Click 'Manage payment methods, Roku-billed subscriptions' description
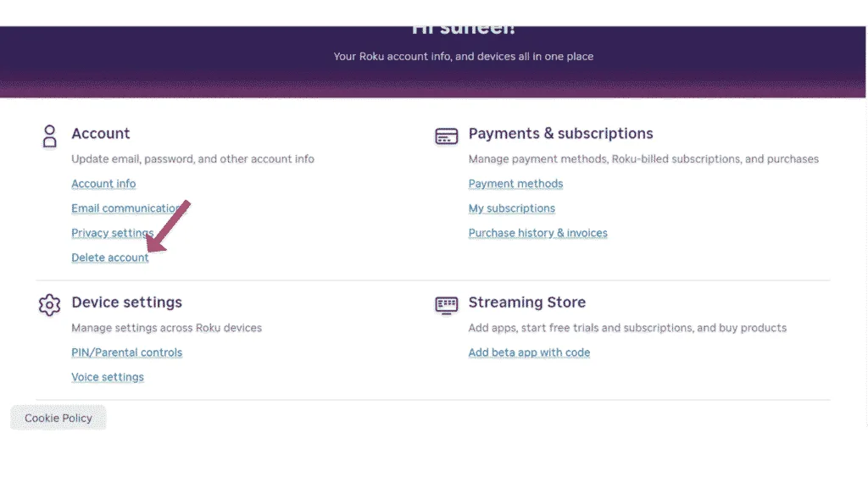Screen dimensions: 868x488 (x=643, y=158)
